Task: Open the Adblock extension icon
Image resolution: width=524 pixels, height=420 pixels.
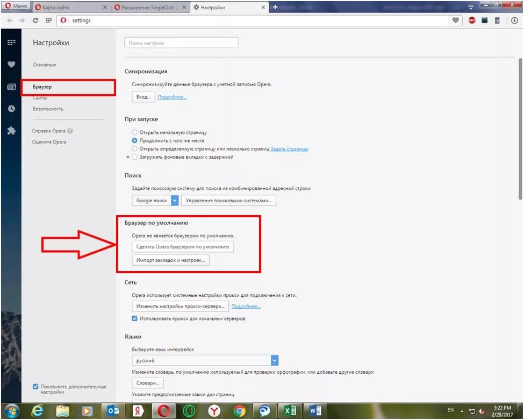Action: (x=472, y=20)
